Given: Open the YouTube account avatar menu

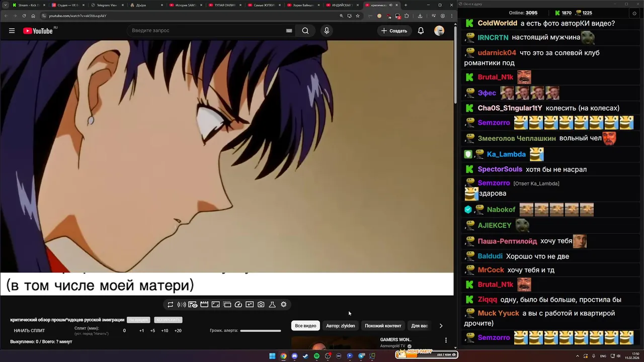Looking at the screenshot, I should point(439,31).
